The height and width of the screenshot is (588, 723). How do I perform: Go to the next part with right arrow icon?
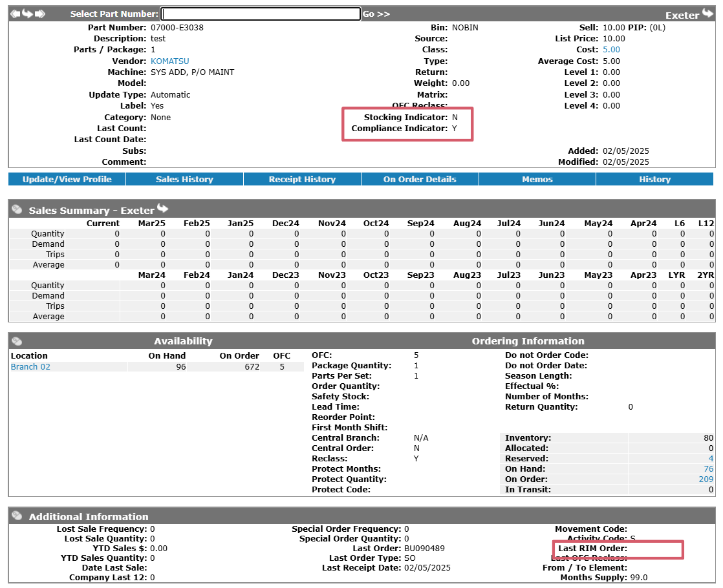tap(40, 14)
